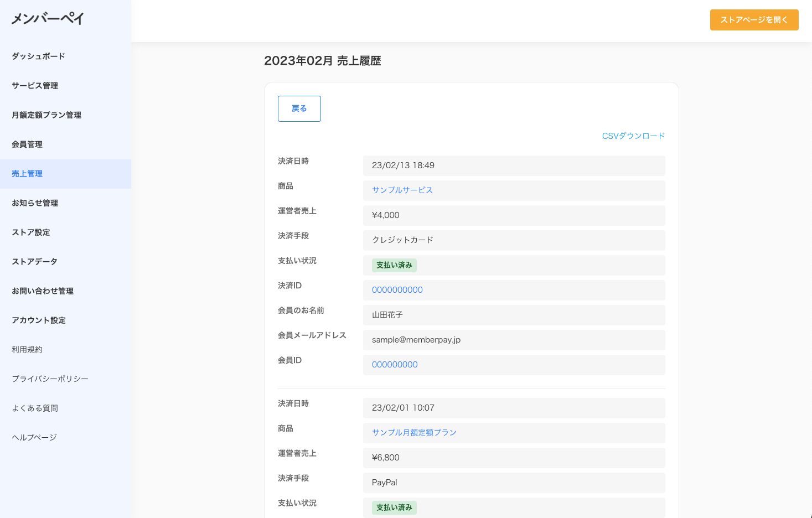The width and height of the screenshot is (812, 518).
Task: Click the ストアページを開く button
Action: 754,20
